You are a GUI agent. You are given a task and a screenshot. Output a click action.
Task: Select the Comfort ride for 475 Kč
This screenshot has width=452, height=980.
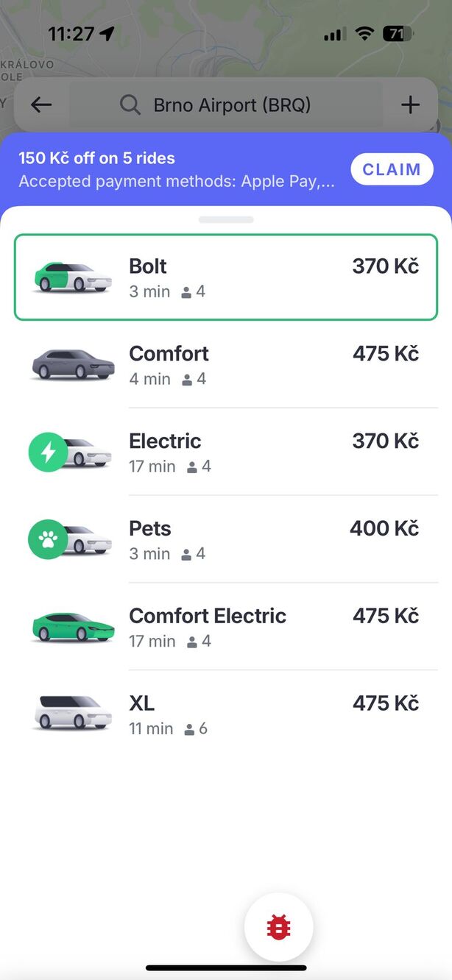[x=226, y=363]
